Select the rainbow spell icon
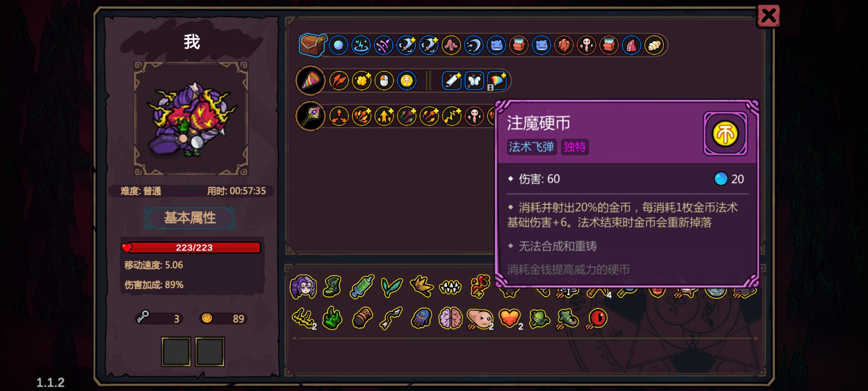Screen dimensions: 868x391 pyautogui.click(x=497, y=81)
